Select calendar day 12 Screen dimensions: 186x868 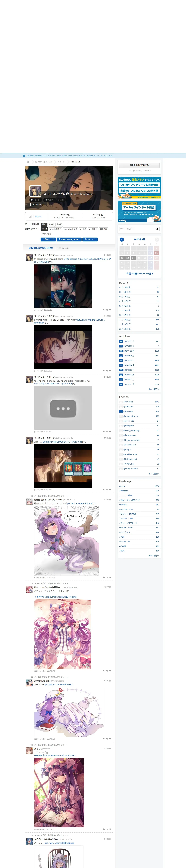point(122,258)
